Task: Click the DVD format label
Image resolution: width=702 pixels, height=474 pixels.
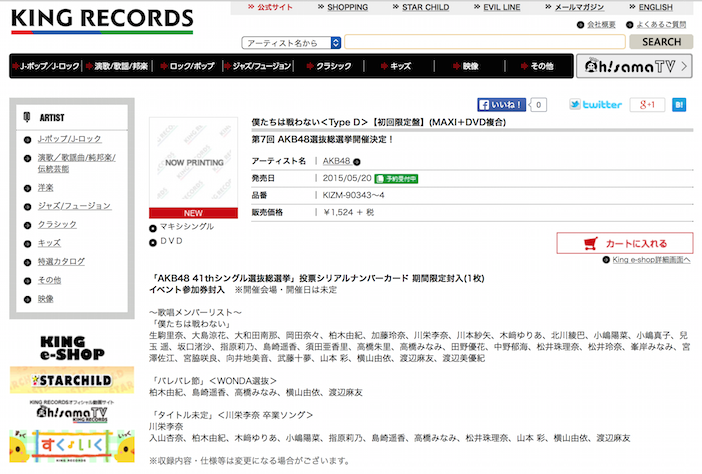Action: point(171,241)
